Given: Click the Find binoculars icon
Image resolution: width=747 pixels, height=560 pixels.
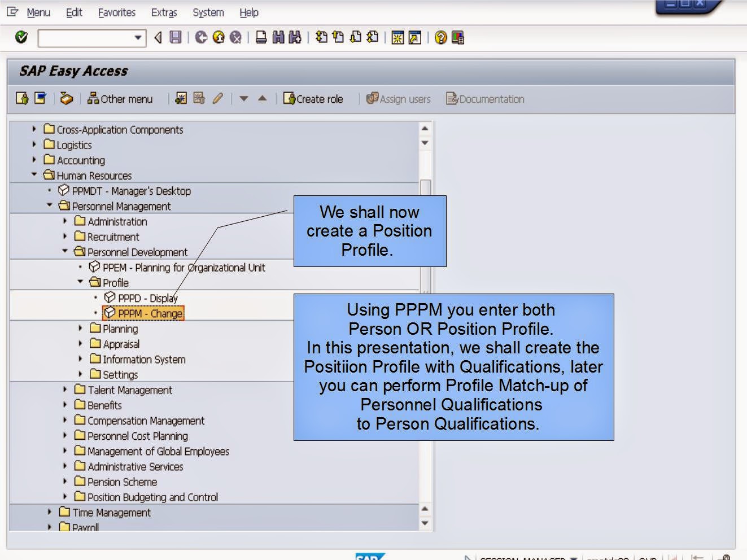Looking at the screenshot, I should click(278, 37).
